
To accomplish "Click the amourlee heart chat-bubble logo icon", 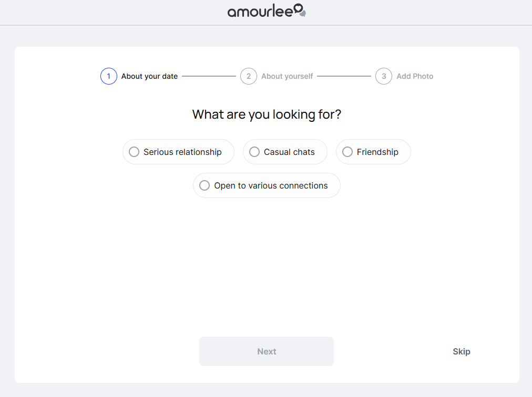I will (299, 10).
